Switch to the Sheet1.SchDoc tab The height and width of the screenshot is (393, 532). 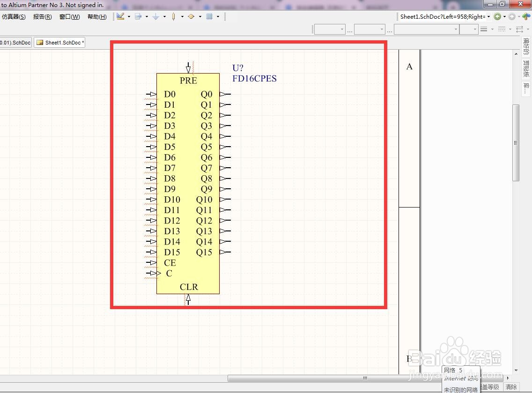(59, 43)
